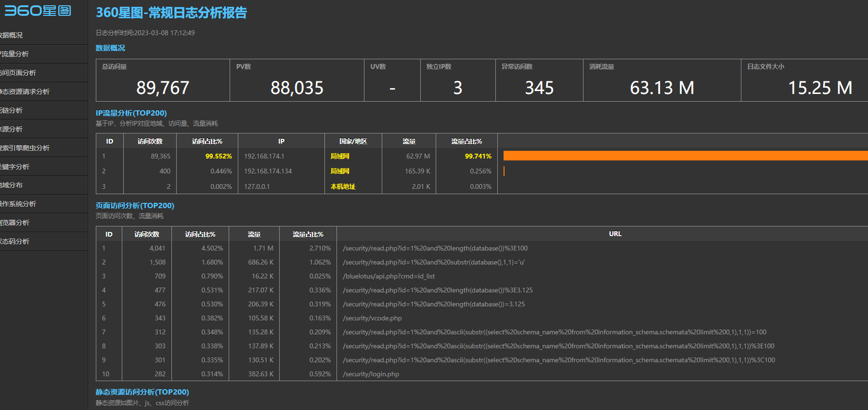Click total visits value 89,767

tap(163, 88)
